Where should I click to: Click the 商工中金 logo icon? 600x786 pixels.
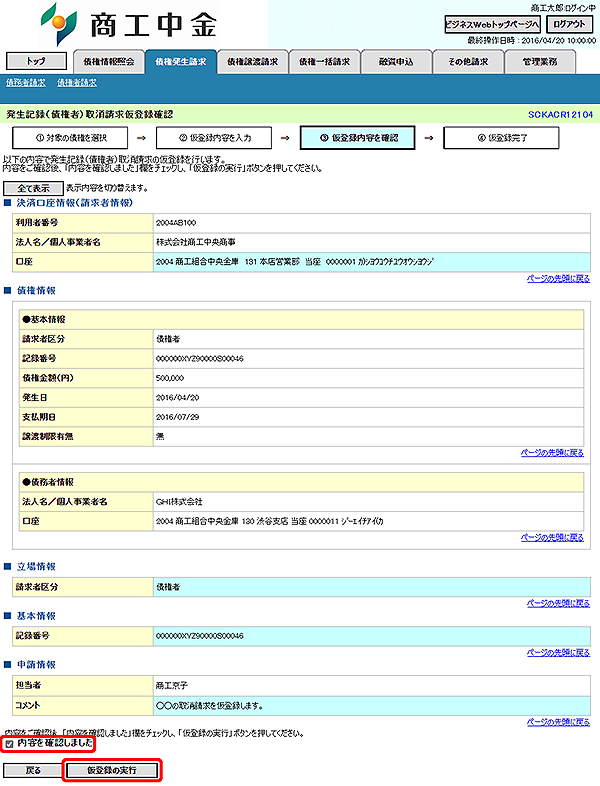(59, 24)
